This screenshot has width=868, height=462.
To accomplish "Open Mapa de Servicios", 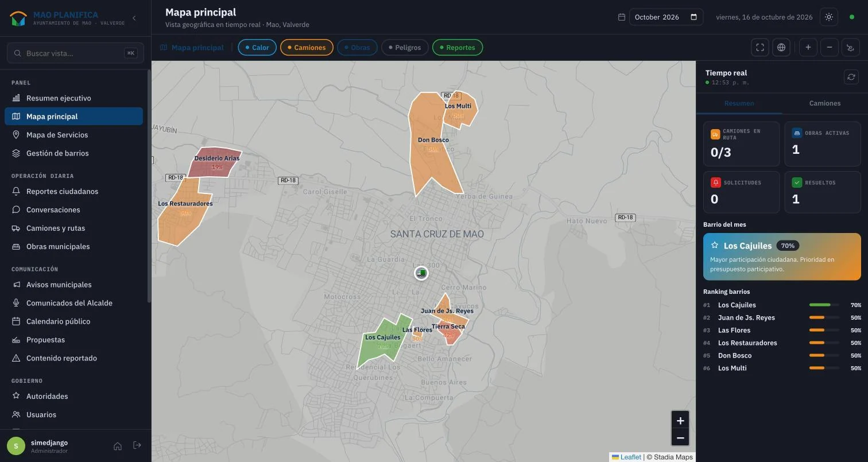I will 73,135.
